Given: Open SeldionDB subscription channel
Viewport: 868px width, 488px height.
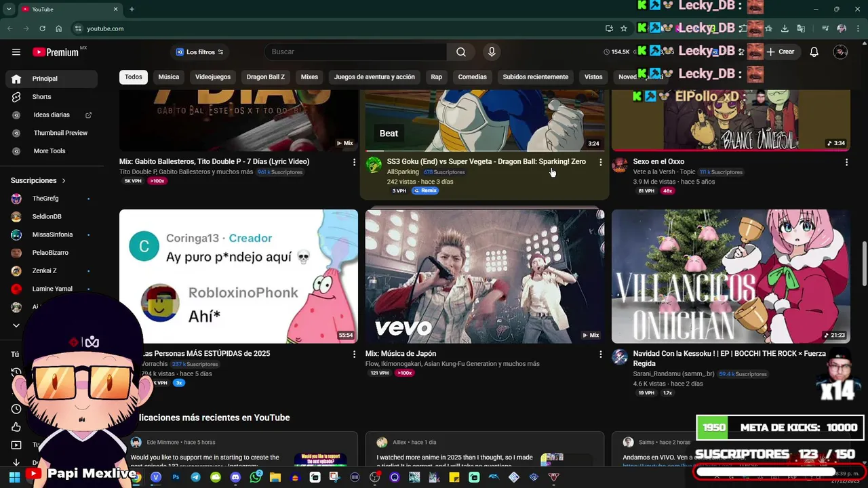Looking at the screenshot, I should tap(52, 217).
